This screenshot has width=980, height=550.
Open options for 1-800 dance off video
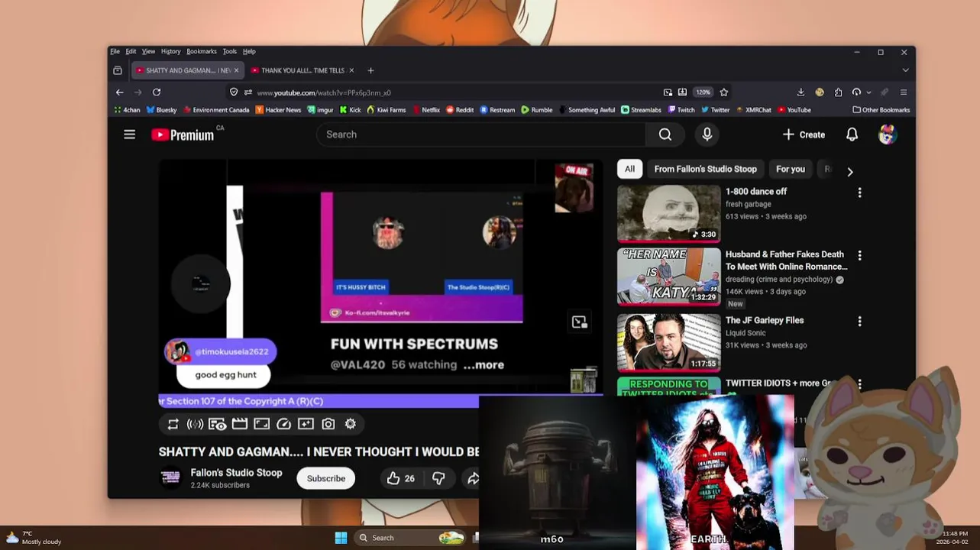tap(859, 193)
